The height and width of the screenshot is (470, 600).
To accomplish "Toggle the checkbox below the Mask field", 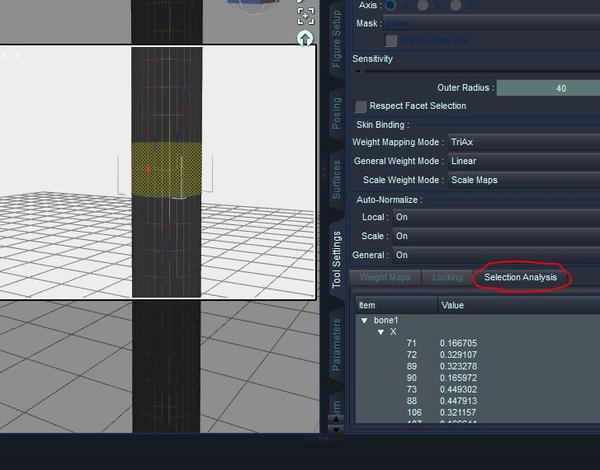I will point(391,41).
